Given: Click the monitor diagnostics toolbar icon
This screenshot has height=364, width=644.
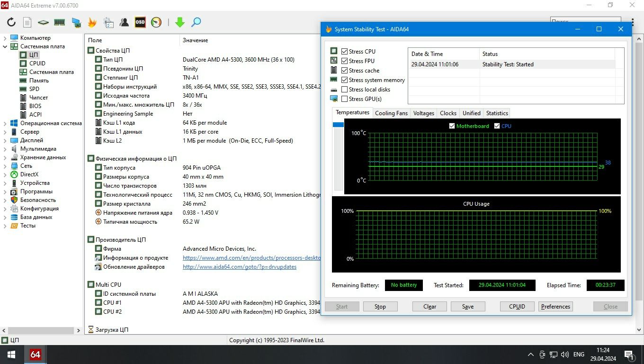Looking at the screenshot, I should 76,22.
